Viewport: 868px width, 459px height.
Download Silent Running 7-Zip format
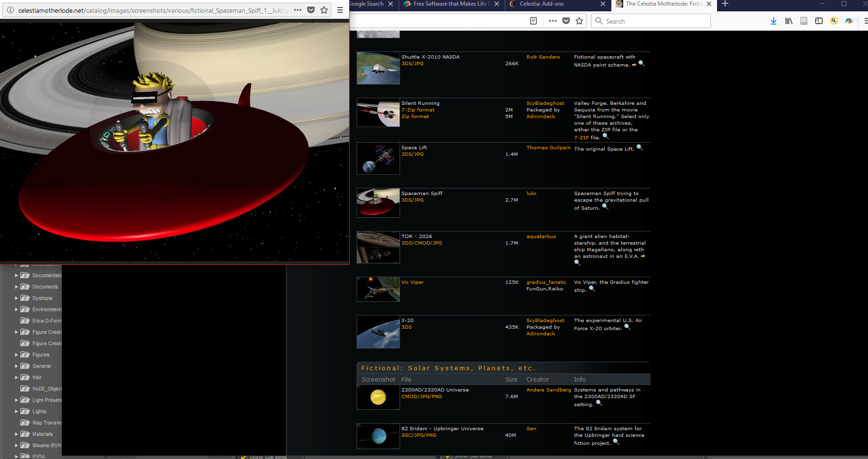click(418, 110)
